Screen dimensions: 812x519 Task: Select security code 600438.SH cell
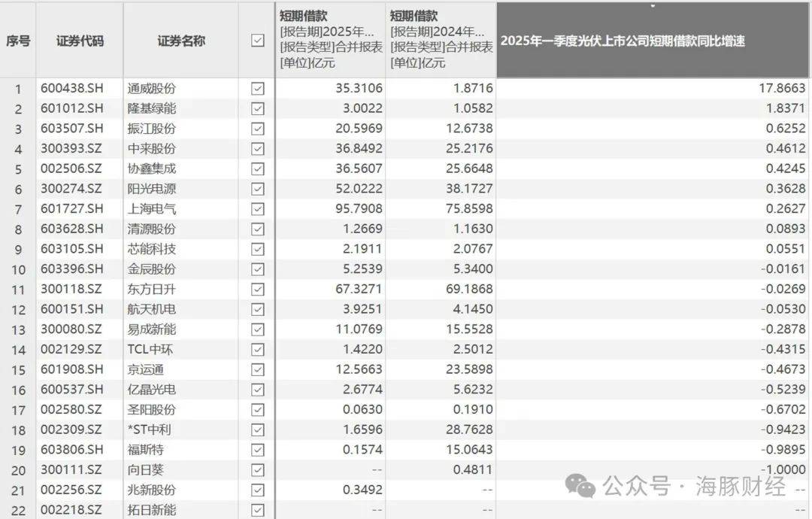coord(72,89)
